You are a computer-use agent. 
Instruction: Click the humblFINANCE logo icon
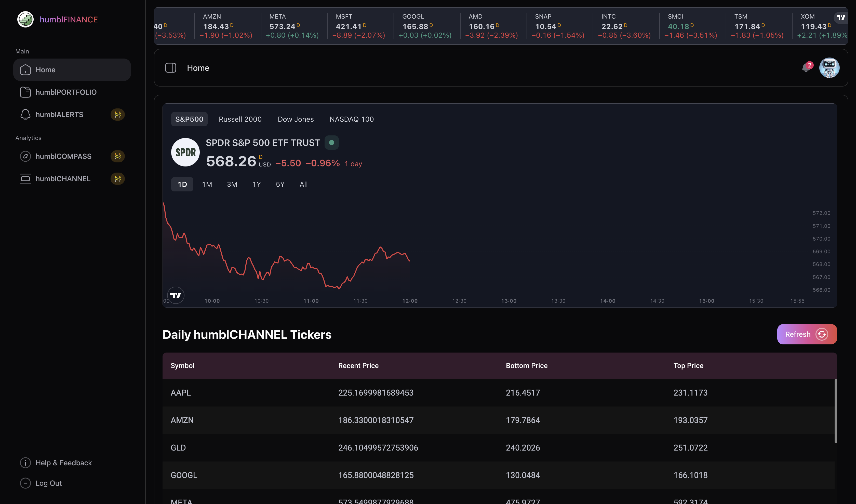pyautogui.click(x=25, y=19)
